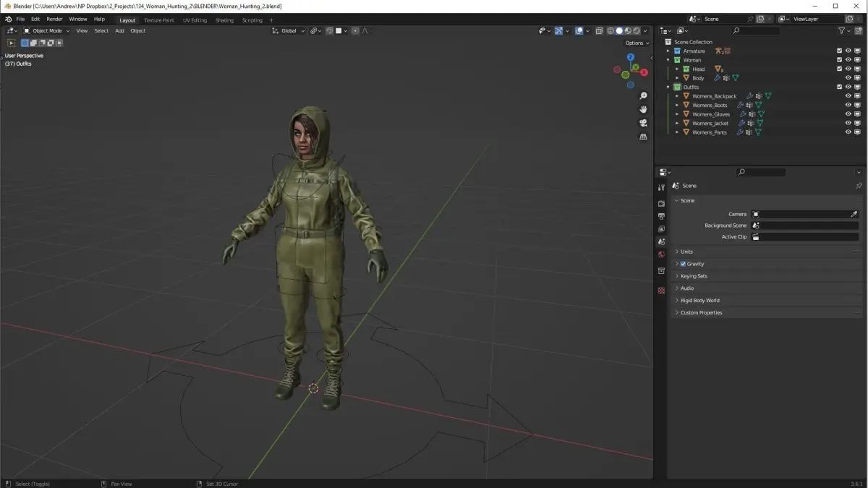Click the camera eyedropper icon

pyautogui.click(x=854, y=214)
